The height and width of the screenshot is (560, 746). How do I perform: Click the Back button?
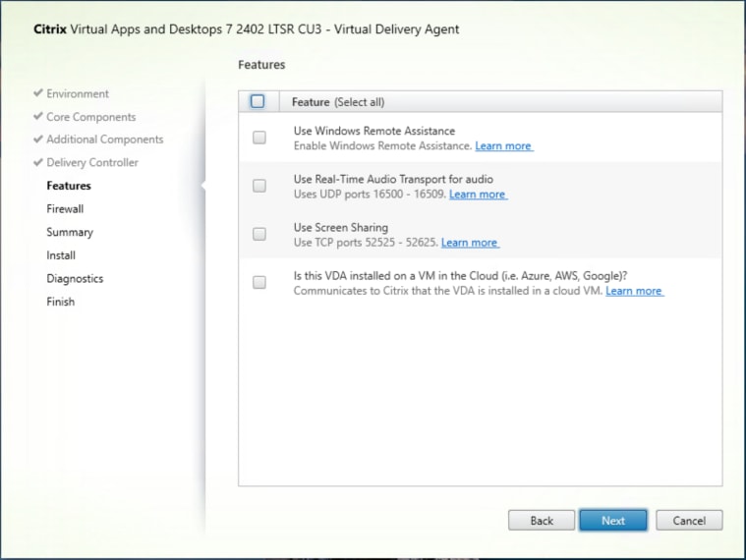(x=542, y=521)
